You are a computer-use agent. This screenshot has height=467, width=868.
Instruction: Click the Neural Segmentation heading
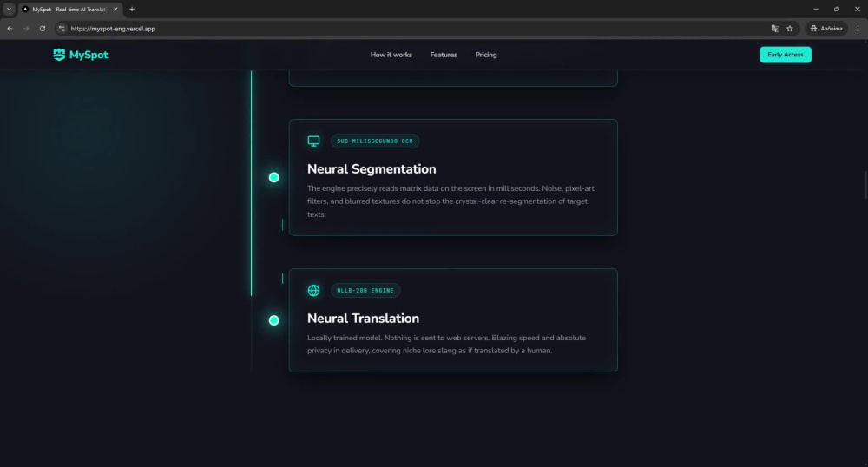[x=372, y=168]
